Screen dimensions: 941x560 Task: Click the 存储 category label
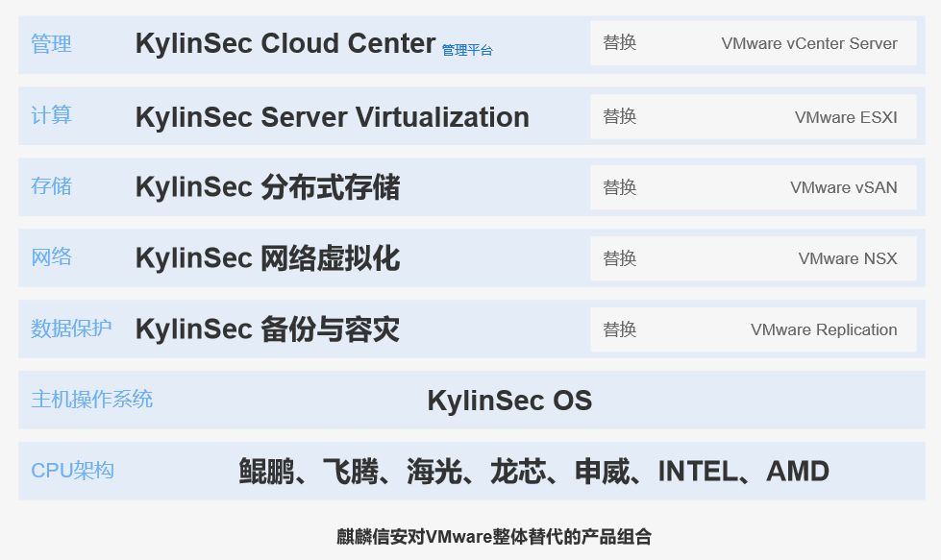pos(51,186)
